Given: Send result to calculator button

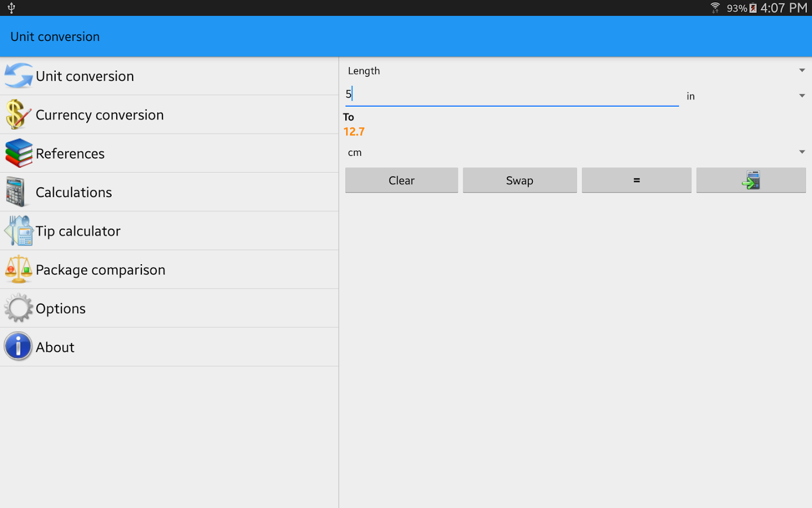Looking at the screenshot, I should (751, 180).
